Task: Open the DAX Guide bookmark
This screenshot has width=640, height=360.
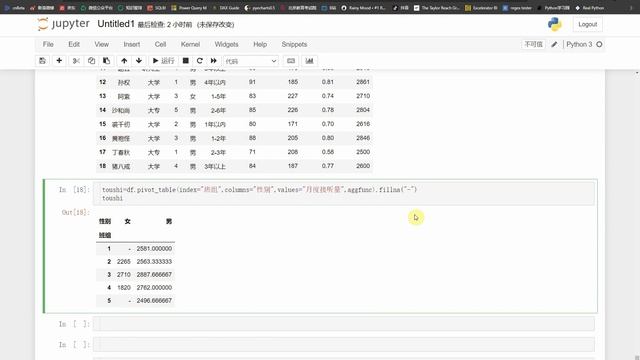Action: point(226,8)
